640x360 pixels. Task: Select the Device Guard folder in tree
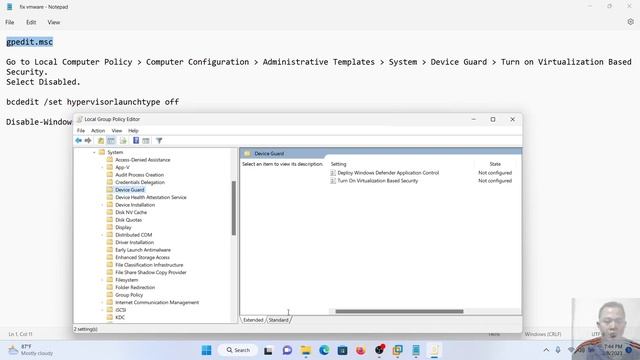[130, 190]
